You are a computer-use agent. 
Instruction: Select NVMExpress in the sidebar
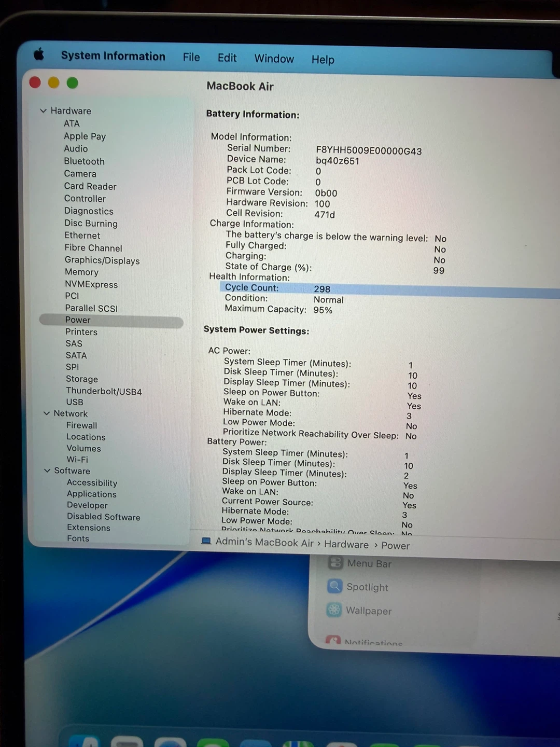pyautogui.click(x=91, y=284)
